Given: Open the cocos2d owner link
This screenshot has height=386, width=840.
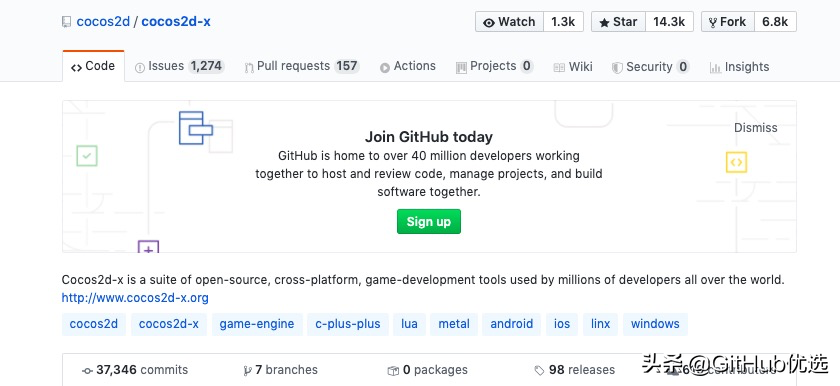Looking at the screenshot, I should 103,22.
